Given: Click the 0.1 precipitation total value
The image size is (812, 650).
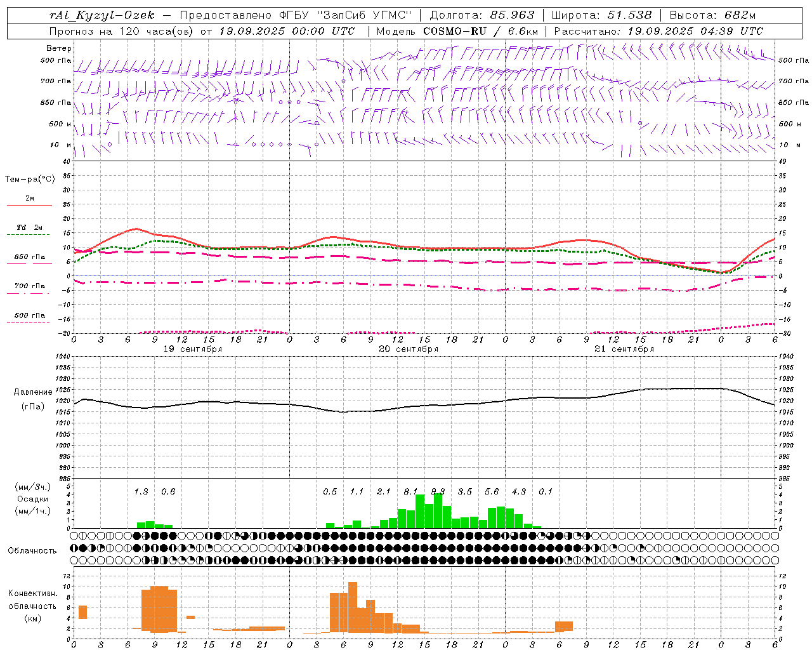Looking at the screenshot, I should (546, 491).
